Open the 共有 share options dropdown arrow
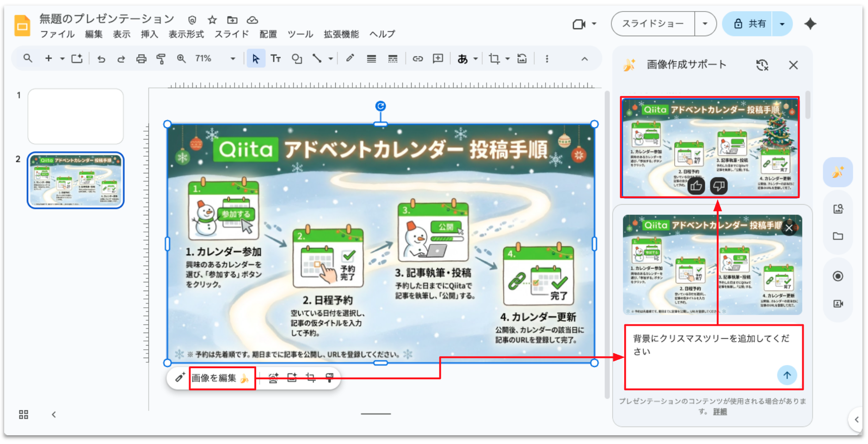Image resolution: width=868 pixels, height=444 pixels. pyautogui.click(x=782, y=24)
